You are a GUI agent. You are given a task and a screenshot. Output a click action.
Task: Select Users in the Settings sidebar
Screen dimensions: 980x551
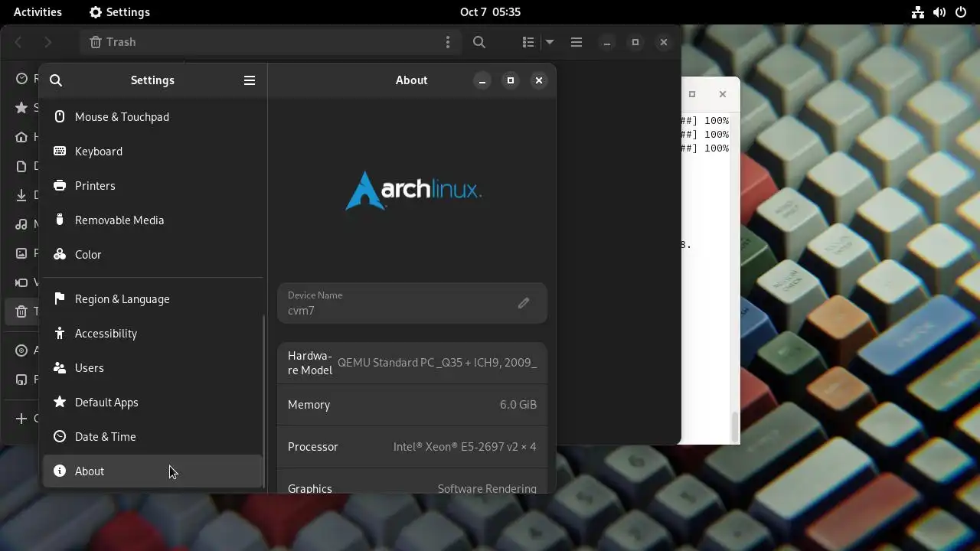(152, 367)
